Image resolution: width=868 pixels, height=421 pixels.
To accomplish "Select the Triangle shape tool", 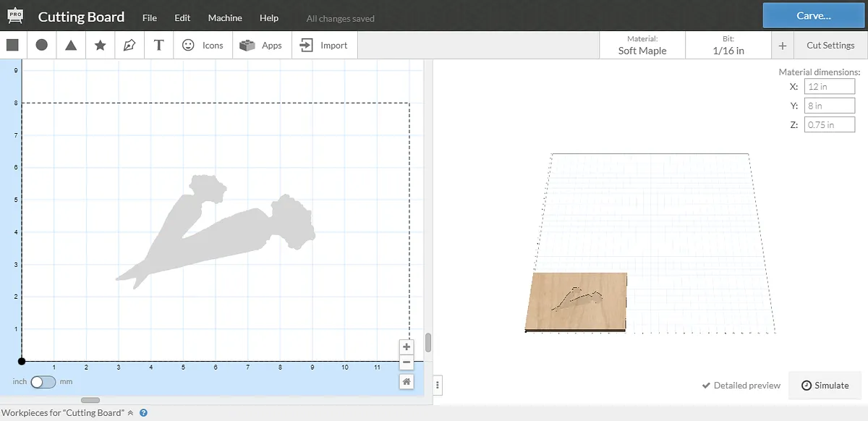I will click(x=71, y=45).
